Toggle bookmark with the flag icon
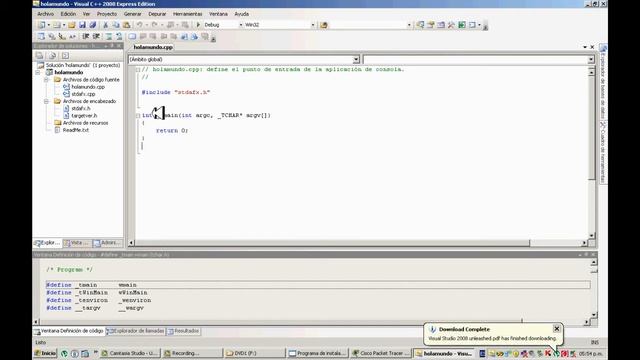 click(132, 37)
